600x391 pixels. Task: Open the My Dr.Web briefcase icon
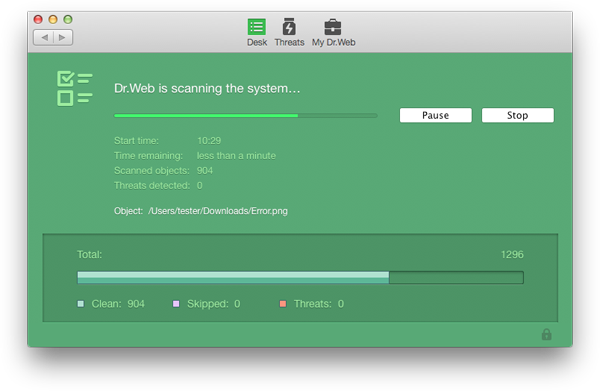coord(333,27)
